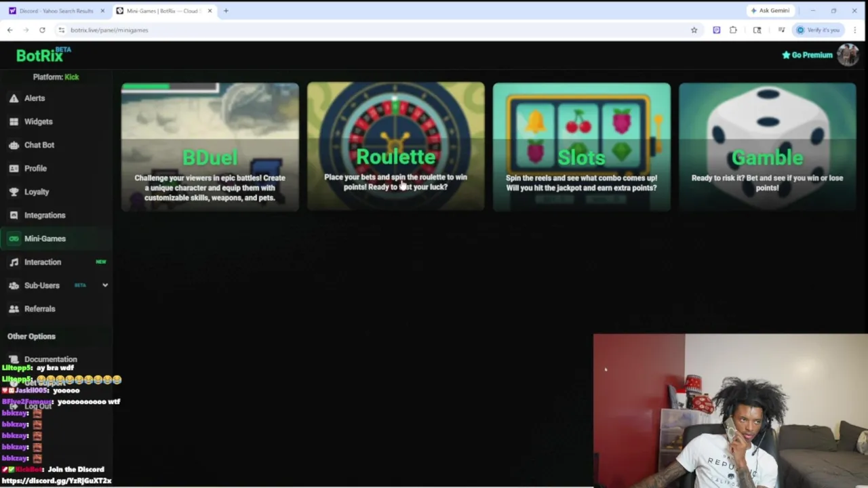This screenshot has height=488, width=868.
Task: Open the Gamble mini-game card
Action: (768, 146)
